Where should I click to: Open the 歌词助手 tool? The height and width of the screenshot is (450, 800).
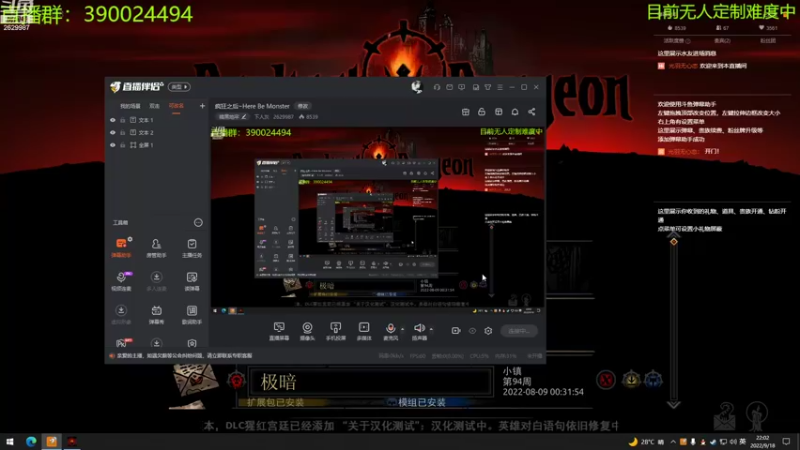(192, 314)
